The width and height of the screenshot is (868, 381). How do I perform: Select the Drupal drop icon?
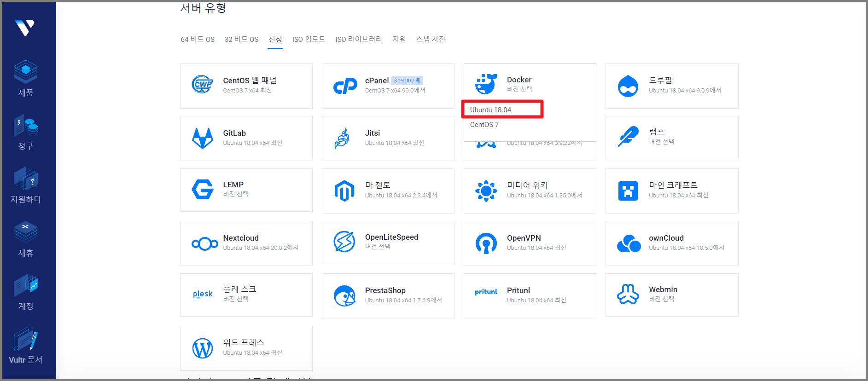pyautogui.click(x=628, y=86)
